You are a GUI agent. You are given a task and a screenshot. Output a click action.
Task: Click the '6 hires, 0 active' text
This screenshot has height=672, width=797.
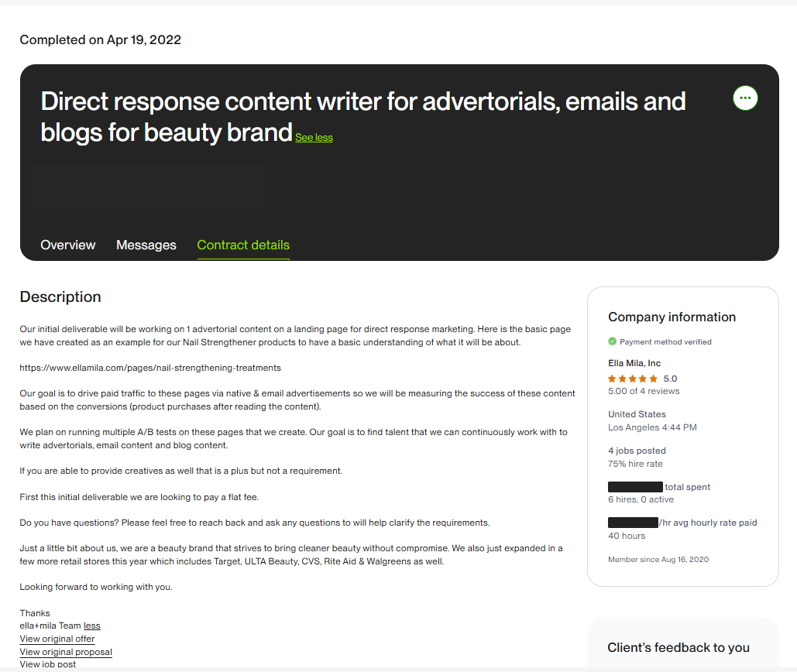point(641,499)
